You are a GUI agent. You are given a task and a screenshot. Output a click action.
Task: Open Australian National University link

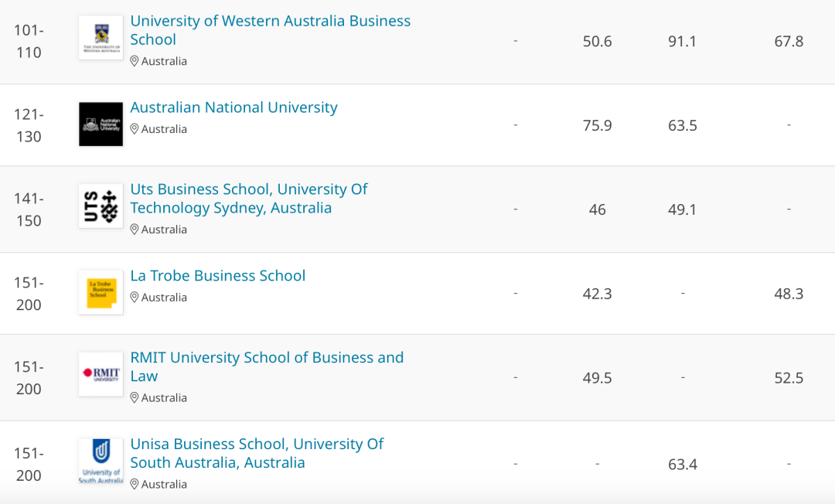[x=233, y=107]
